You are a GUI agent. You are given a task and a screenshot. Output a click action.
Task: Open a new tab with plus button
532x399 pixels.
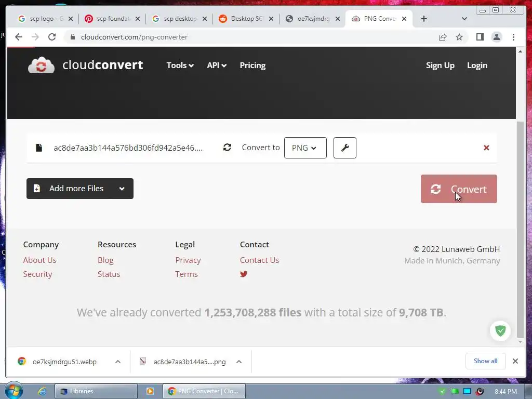[424, 19]
